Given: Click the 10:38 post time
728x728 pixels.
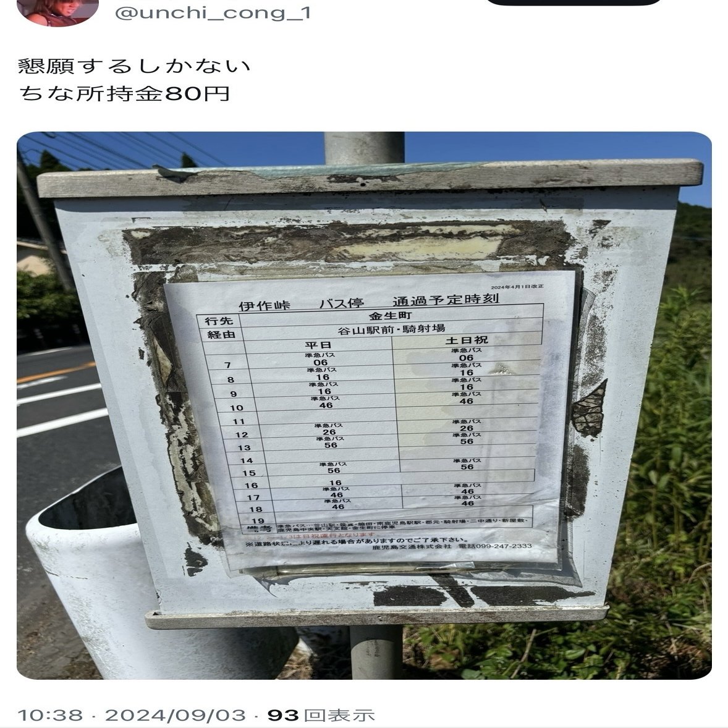Looking at the screenshot, I should click(x=49, y=715).
